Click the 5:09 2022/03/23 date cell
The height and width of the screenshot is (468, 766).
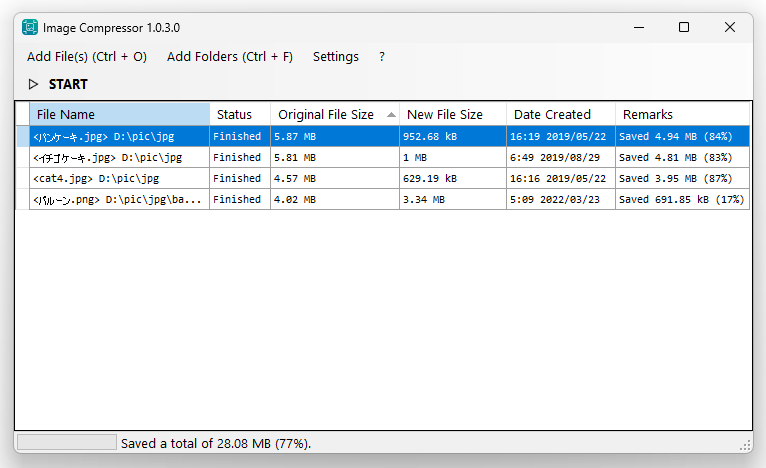click(x=561, y=199)
